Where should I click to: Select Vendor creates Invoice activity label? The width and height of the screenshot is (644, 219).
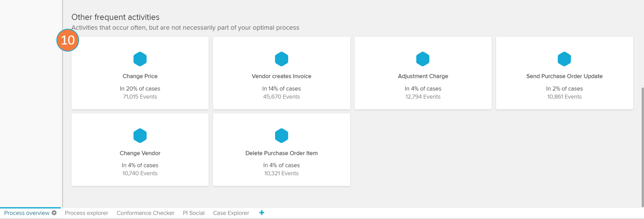pyautogui.click(x=281, y=76)
